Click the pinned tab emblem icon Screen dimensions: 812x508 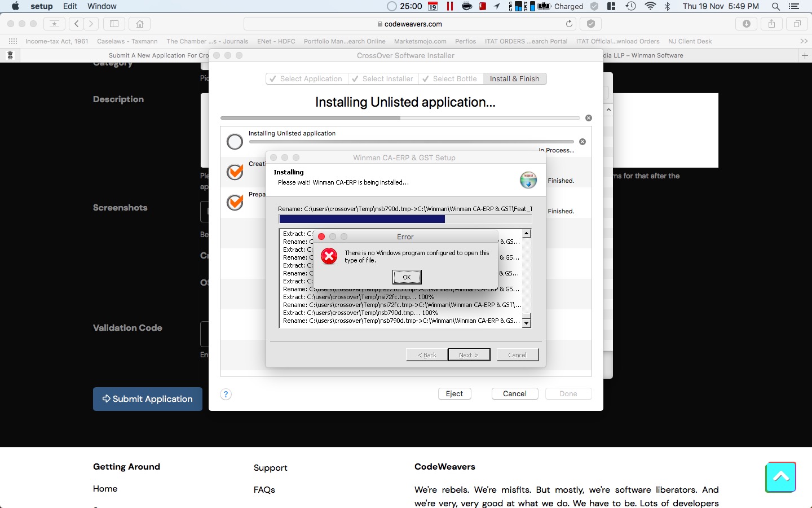pos(10,55)
